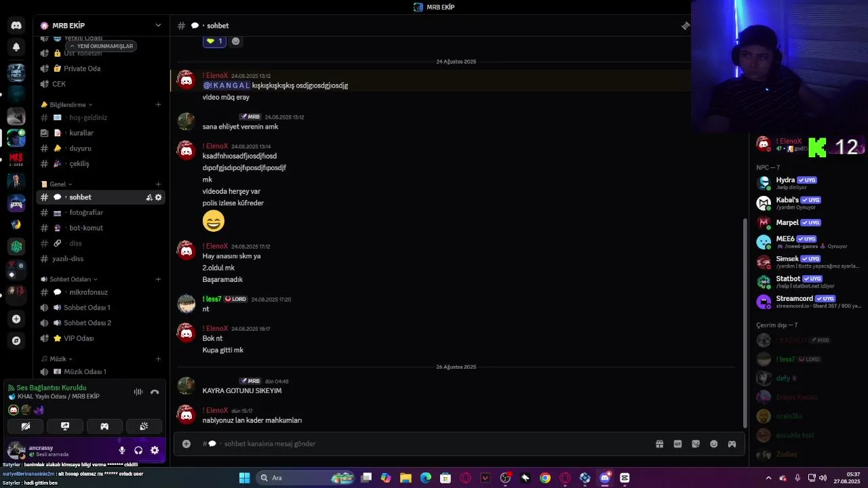
Task: Start an activity with controller button
Action: point(104,426)
